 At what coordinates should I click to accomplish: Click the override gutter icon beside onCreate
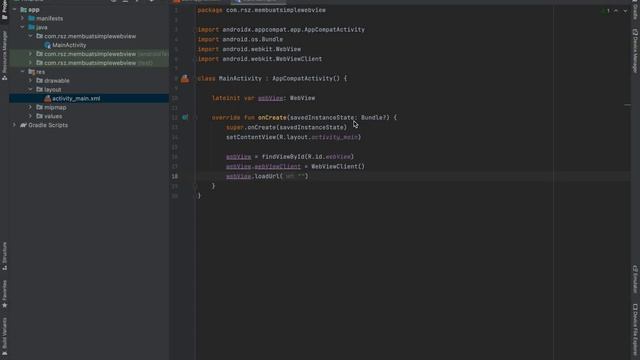185,118
